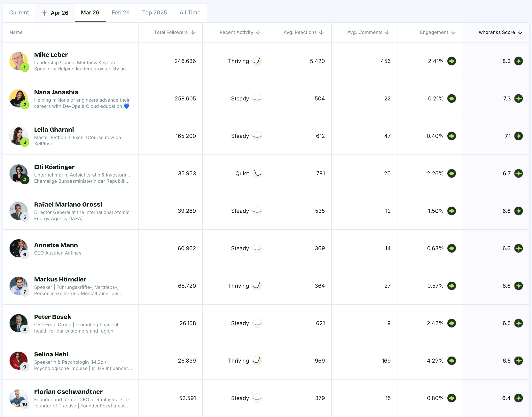Switch to the All Time tab
This screenshot has height=417, width=532.
click(x=190, y=12)
